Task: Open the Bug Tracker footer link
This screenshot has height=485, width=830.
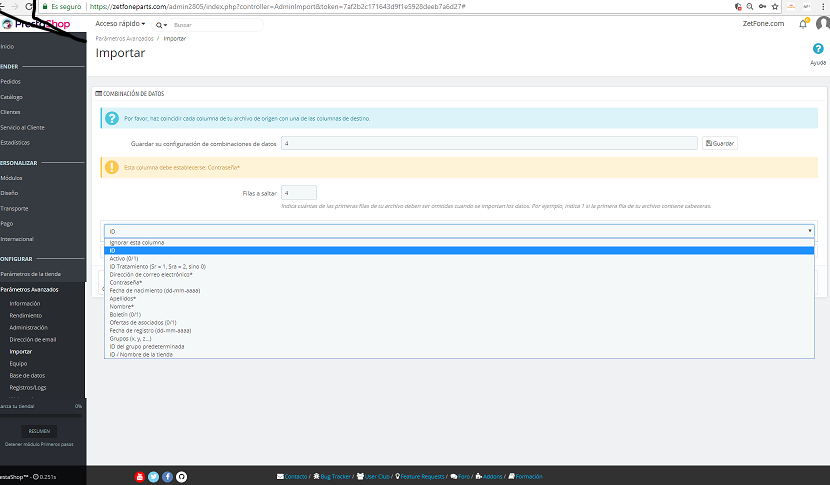Action: [332, 477]
